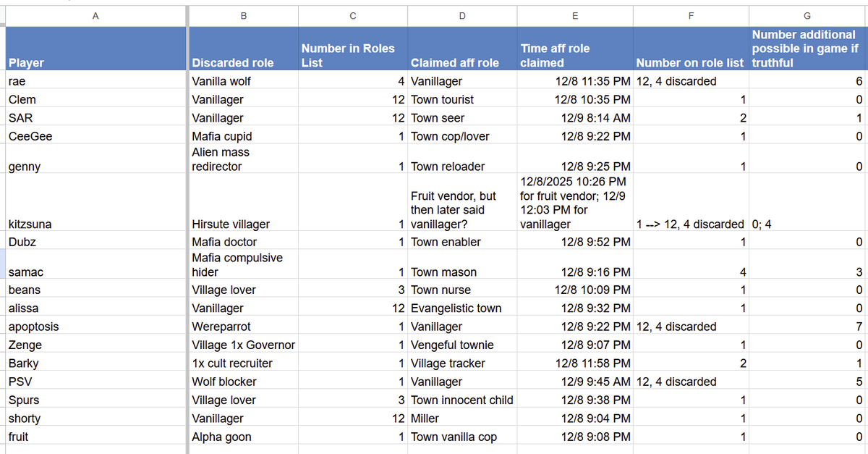Select the "Wereparrot" cell
This screenshot has height=454, width=868.
(x=221, y=327)
